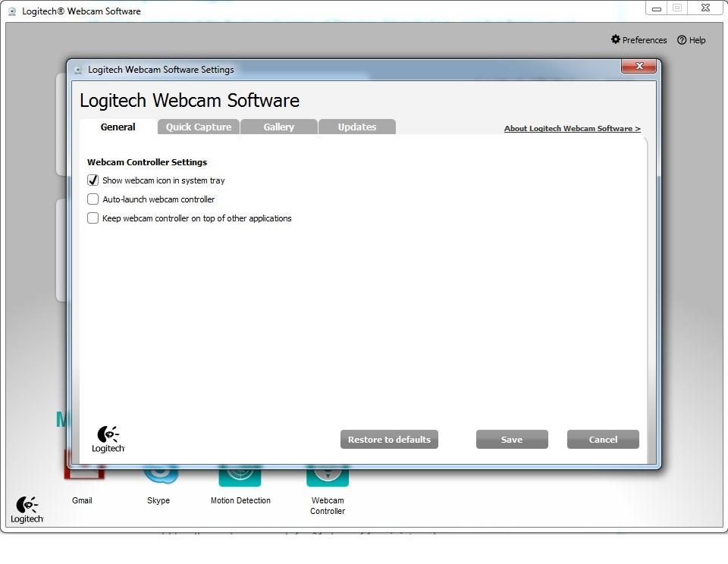Screen dimensions: 728x564
Task: Minimize the Logitech Webcam Software window
Action: tap(656, 8)
